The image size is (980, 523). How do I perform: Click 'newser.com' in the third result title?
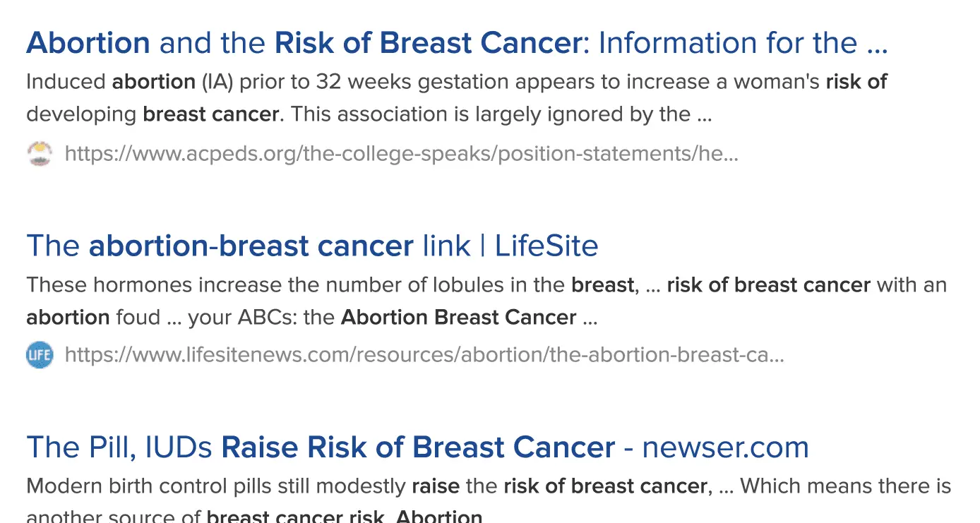[x=725, y=447]
